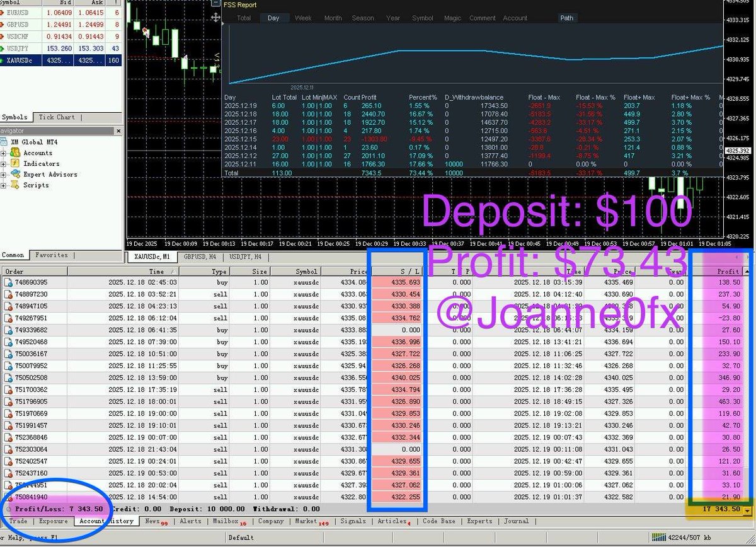Open the News terminal tab
The height and width of the screenshot is (547, 756).
[x=155, y=521]
